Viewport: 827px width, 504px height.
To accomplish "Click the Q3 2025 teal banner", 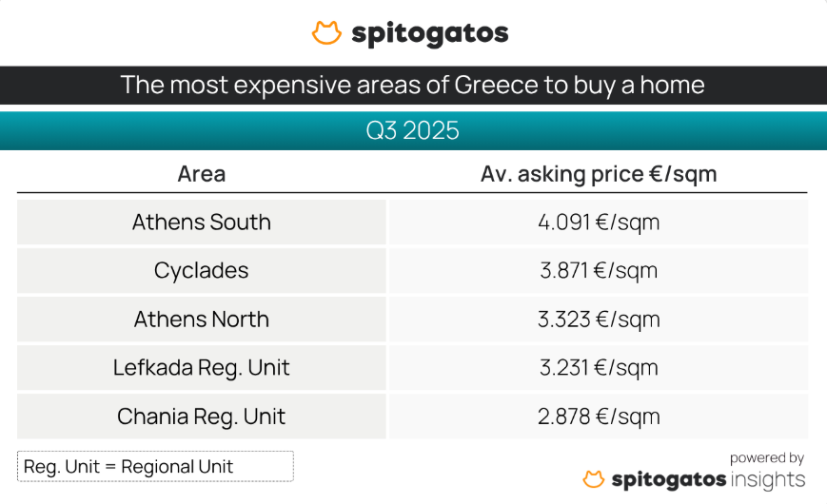I will 413,130.
